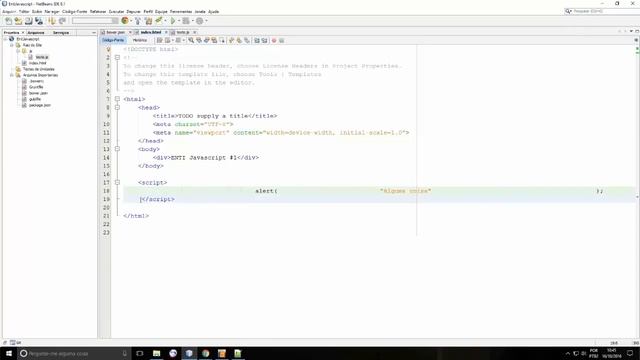
Task: Click the Shift Line Left editor icon
Action: click(x=257, y=40)
